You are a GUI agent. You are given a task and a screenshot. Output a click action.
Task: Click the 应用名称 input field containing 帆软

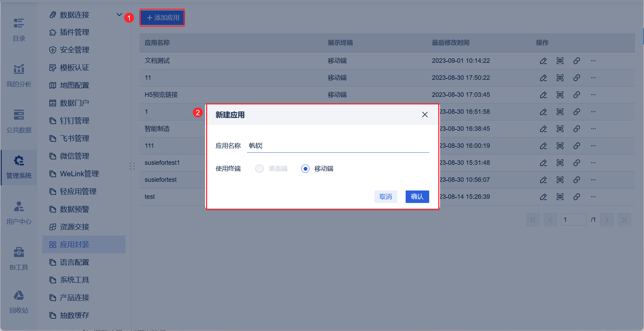tap(338, 146)
